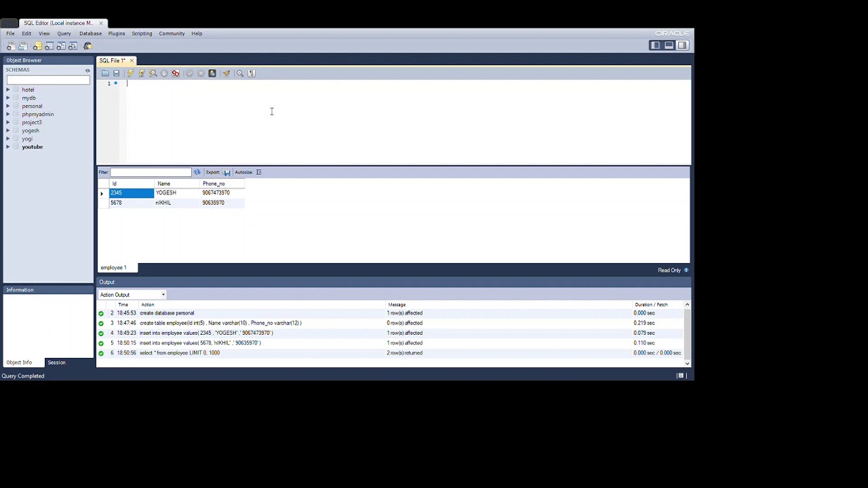Switch to the Object Info tab
This screenshot has height=488, width=868.
tap(19, 363)
